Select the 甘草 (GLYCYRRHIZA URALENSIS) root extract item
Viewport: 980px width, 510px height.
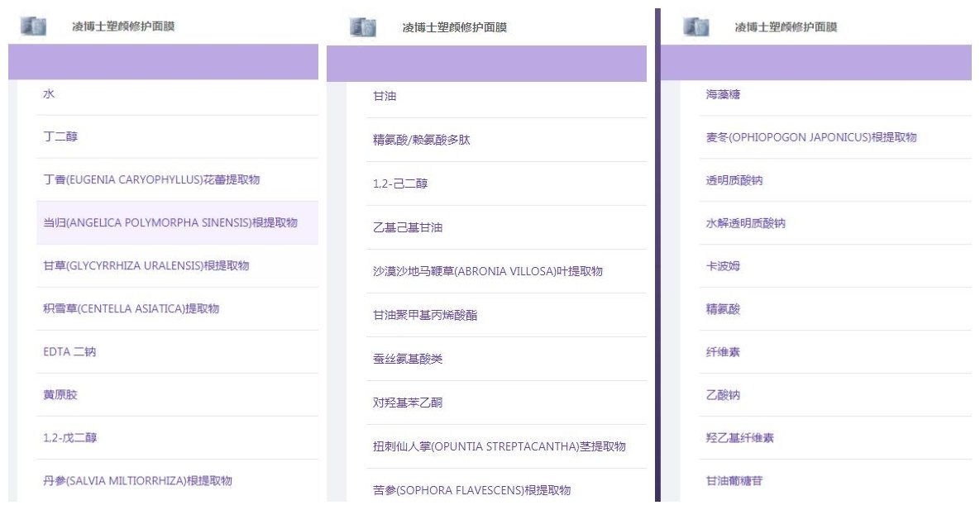pyautogui.click(x=146, y=266)
